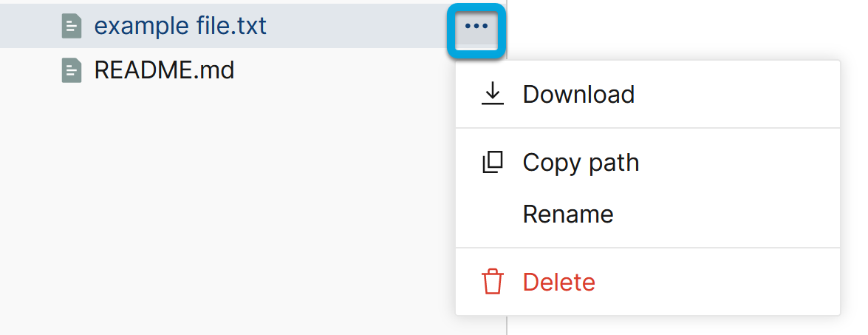This screenshot has width=868, height=335.
Task: Click the empty icon slot left of Rename
Action: 492,214
